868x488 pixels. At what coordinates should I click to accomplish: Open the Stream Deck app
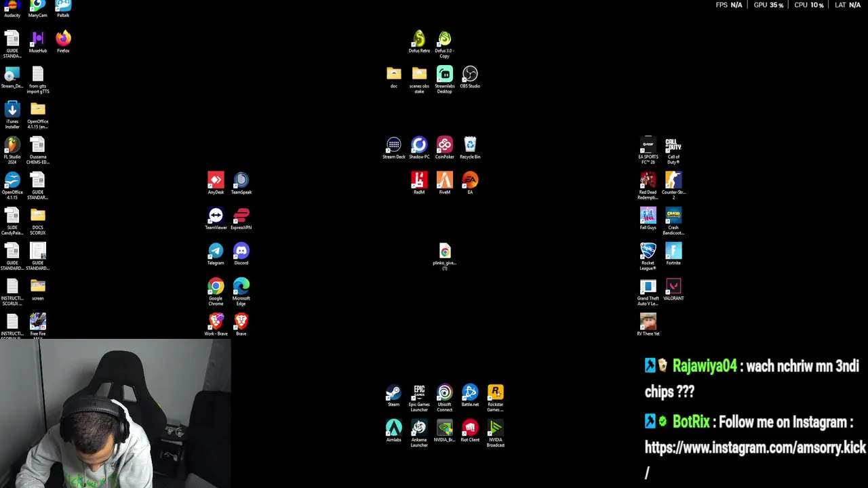(394, 148)
